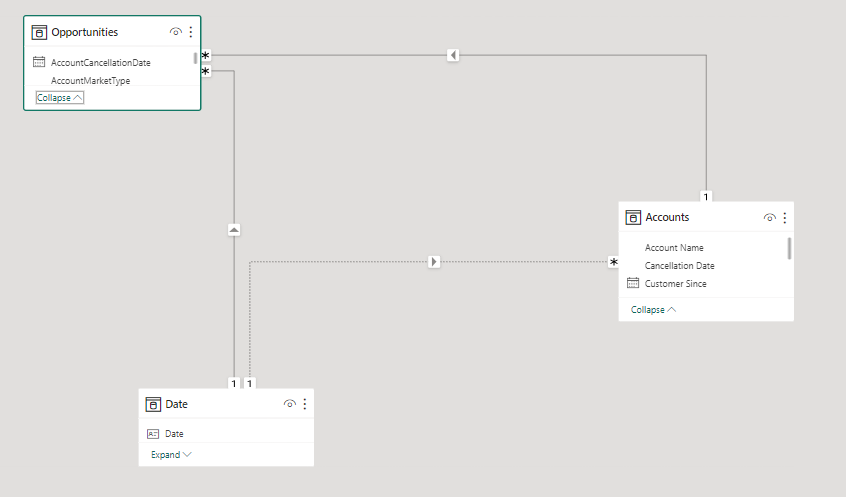Click the right one marker above Date table

[249, 383]
